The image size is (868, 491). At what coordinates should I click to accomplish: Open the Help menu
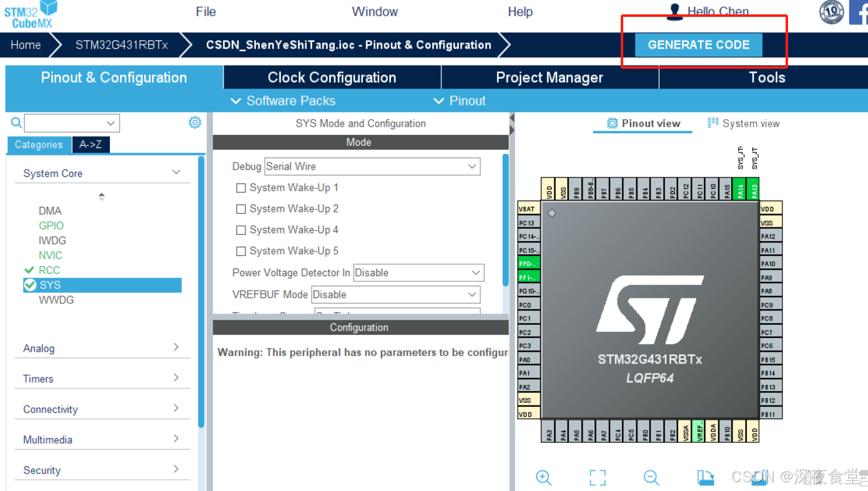(x=520, y=12)
